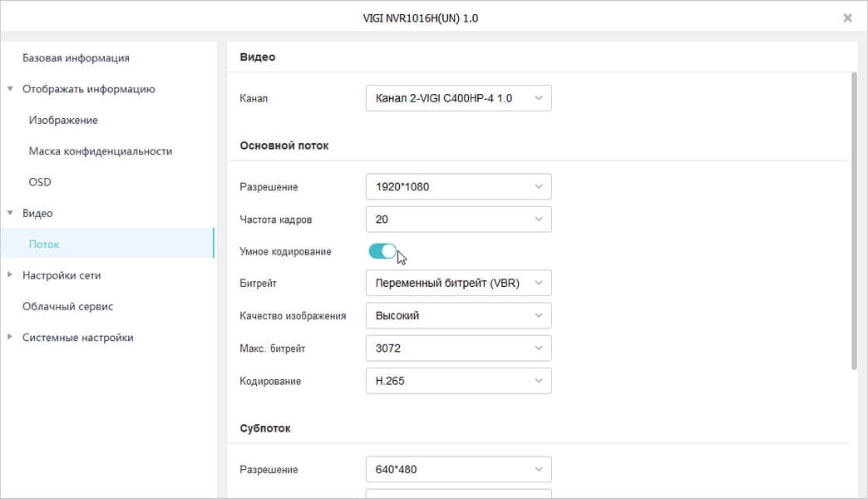Open the Макс. битрейт 3072 dropdown

(458, 348)
